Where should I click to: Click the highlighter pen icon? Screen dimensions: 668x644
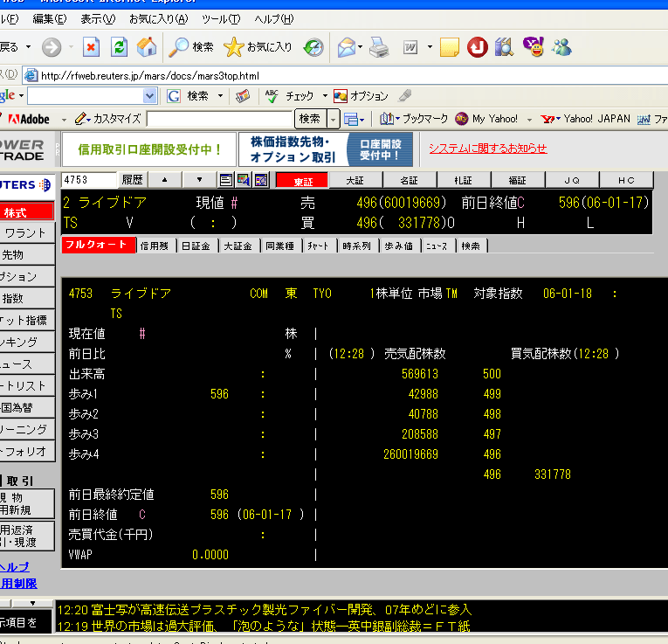point(404,96)
